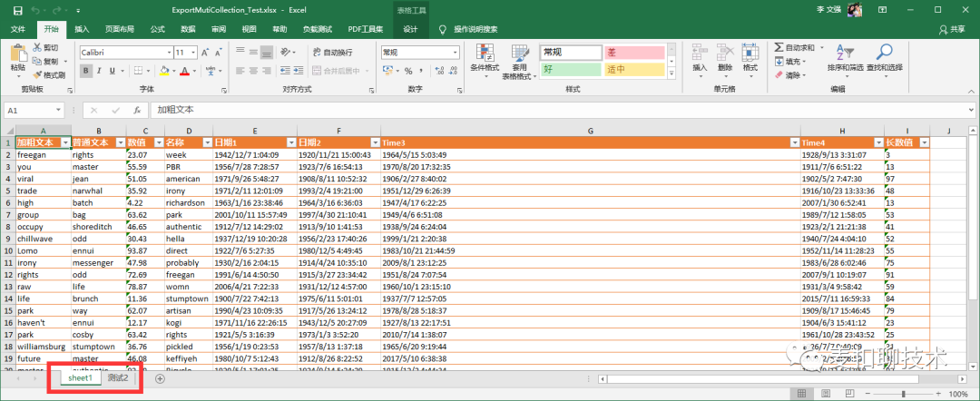Viewport: 980px width, 401px height.
Task: Click cell containing 'williamsburg'
Action: pos(44,346)
